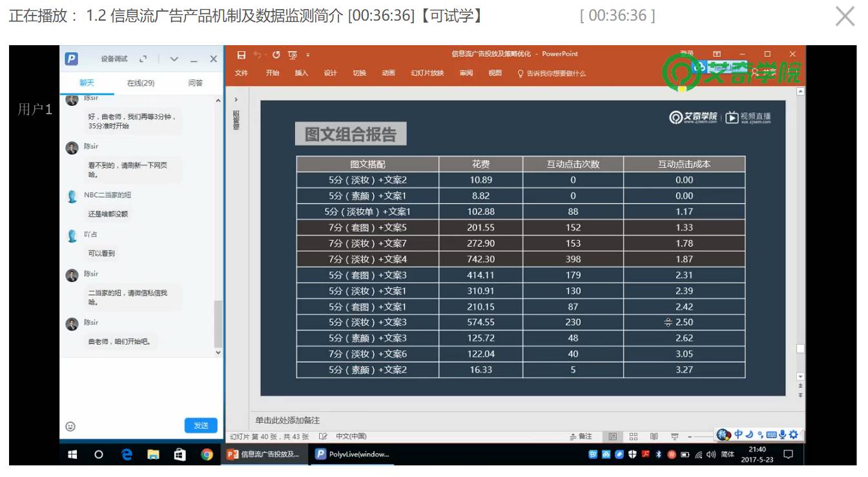Click the zoom slider in the PowerPoint status bar
The width and height of the screenshot is (868, 477).
pos(700,436)
